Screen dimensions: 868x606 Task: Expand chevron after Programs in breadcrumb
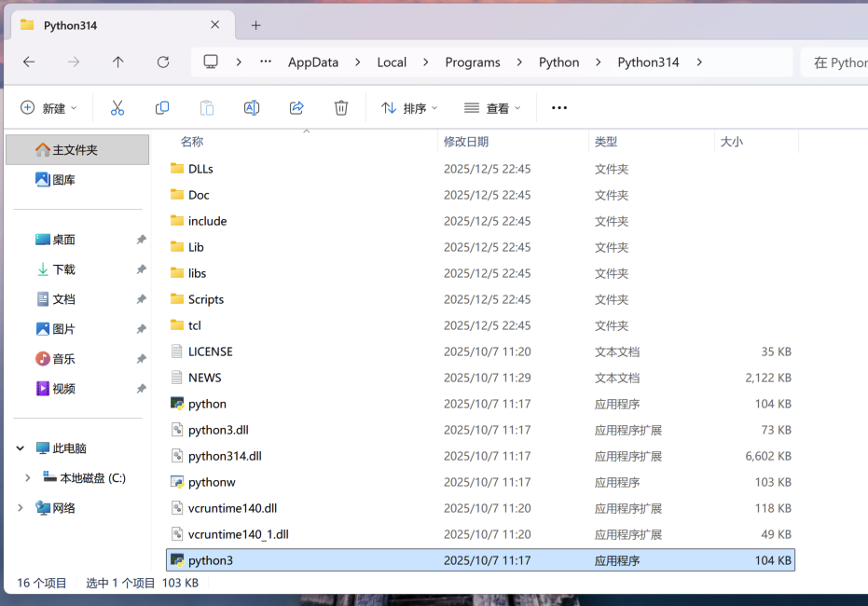point(519,62)
